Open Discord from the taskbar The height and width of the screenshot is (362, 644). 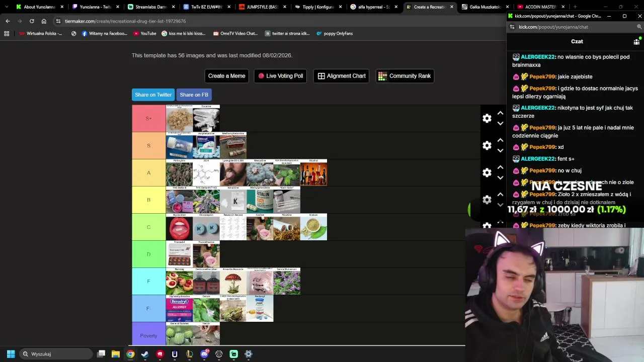pyautogui.click(x=204, y=354)
